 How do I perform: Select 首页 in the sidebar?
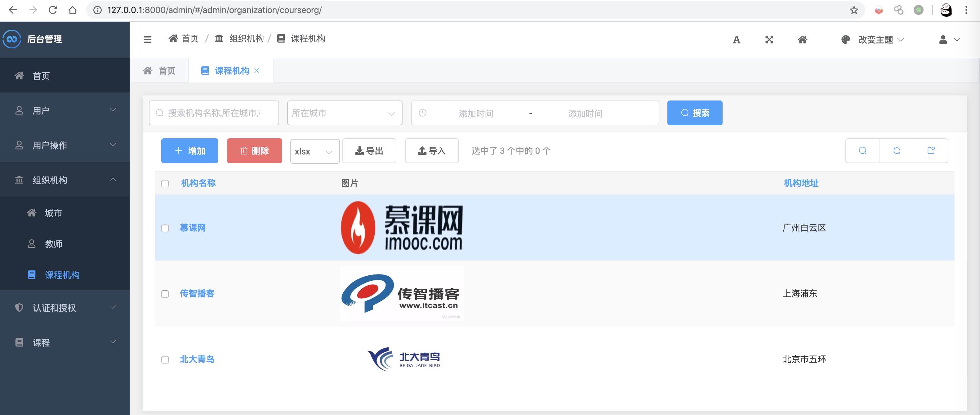[65, 75]
